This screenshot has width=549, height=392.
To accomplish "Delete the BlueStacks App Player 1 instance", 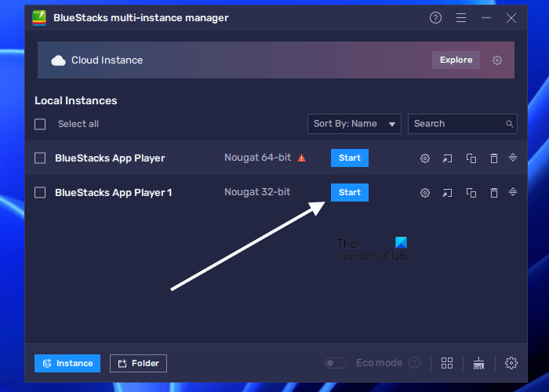I will pyautogui.click(x=494, y=193).
